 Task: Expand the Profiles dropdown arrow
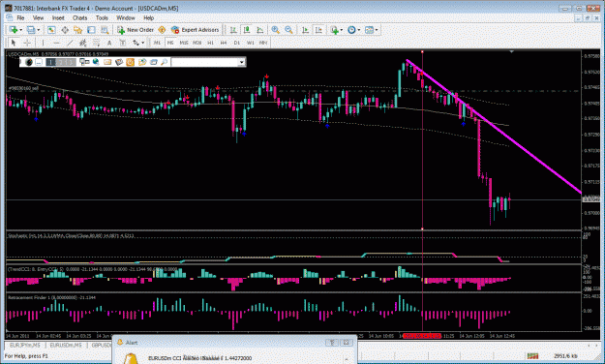38,30
